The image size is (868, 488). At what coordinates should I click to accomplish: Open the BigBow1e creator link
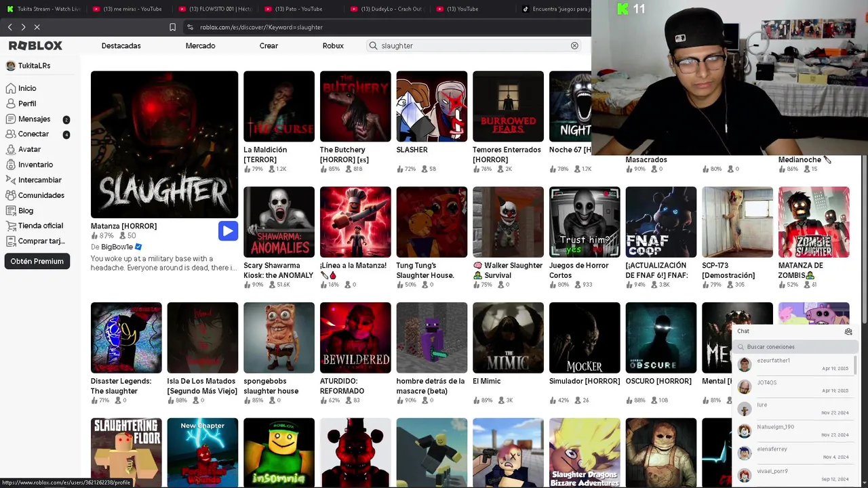[x=117, y=247]
